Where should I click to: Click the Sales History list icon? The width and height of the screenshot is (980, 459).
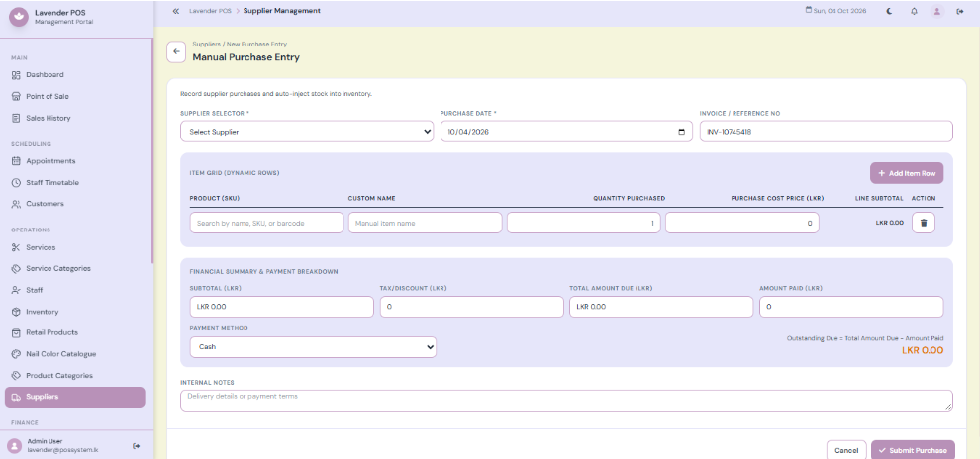click(16, 118)
